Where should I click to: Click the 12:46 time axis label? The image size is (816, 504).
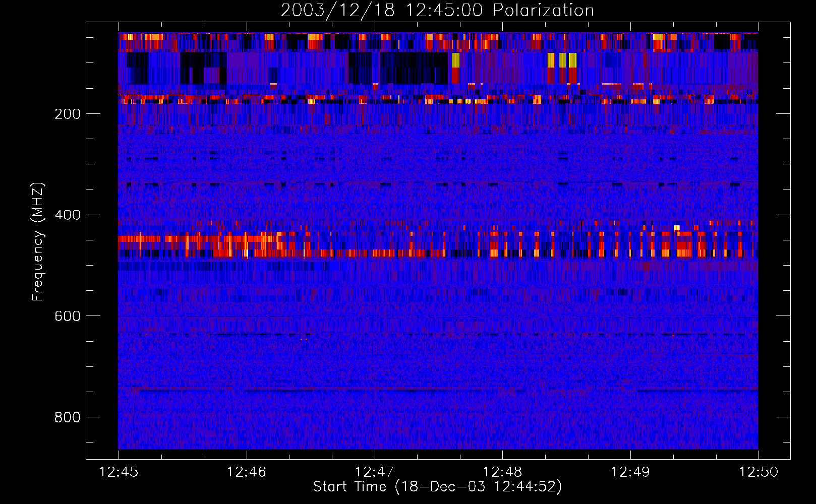coord(247,472)
